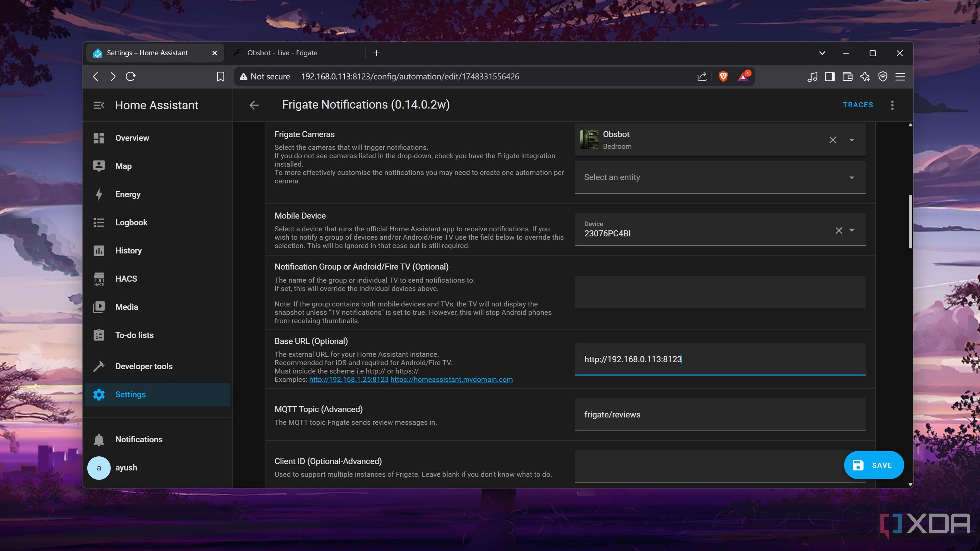Open the TRACES link

tap(858, 105)
